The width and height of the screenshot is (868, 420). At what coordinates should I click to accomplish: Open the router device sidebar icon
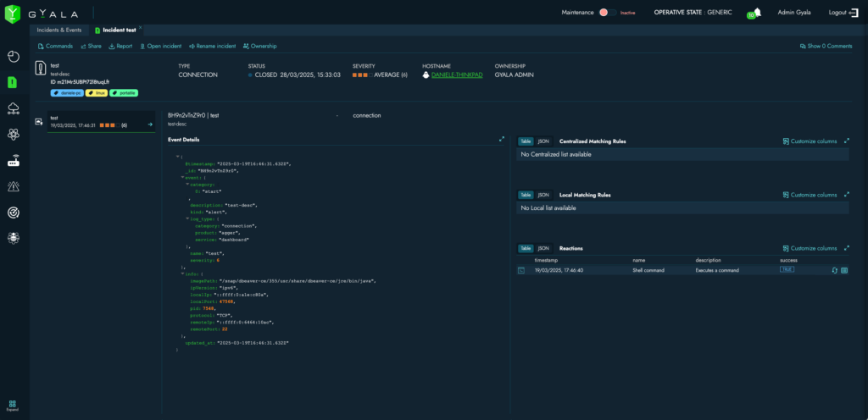14,160
